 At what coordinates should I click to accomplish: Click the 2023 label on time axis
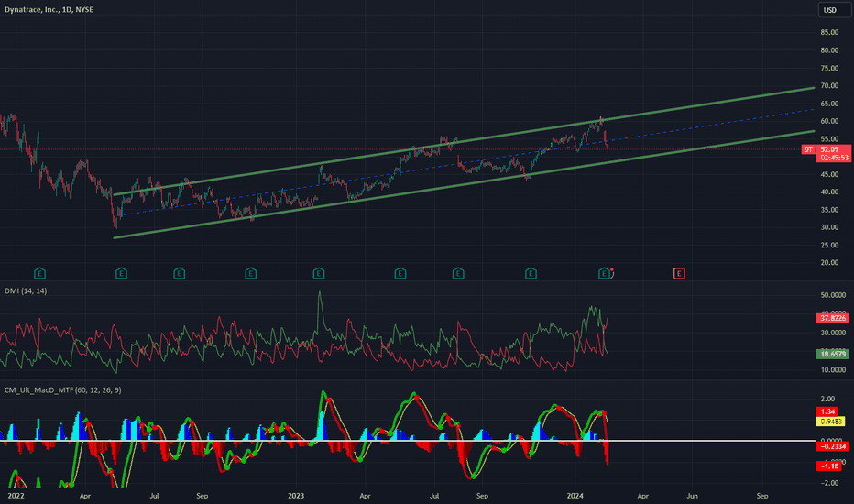pyautogui.click(x=296, y=496)
